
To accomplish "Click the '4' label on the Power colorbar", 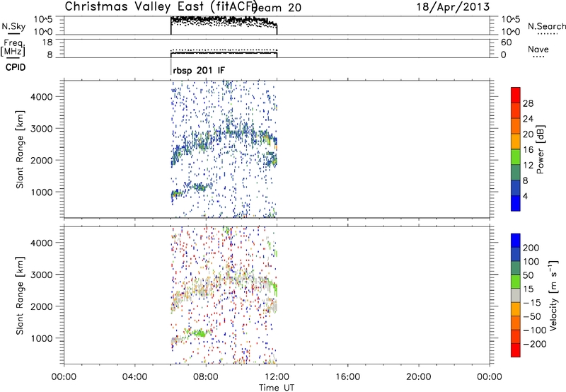I will [525, 196].
